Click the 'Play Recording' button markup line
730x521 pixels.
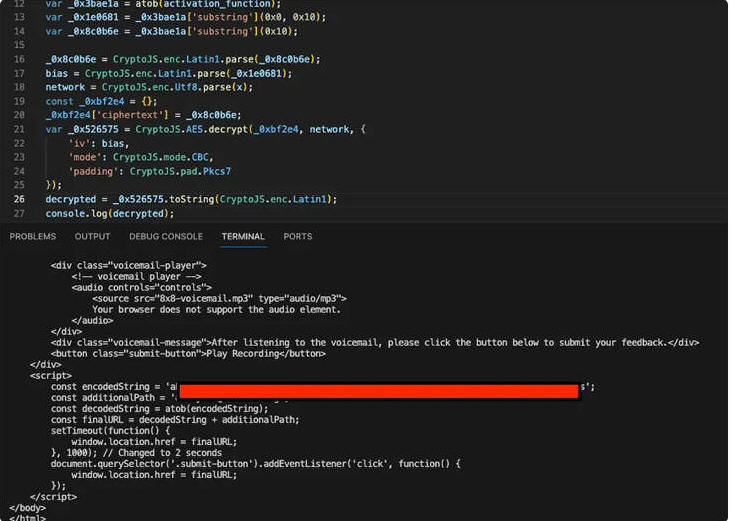pos(188,353)
